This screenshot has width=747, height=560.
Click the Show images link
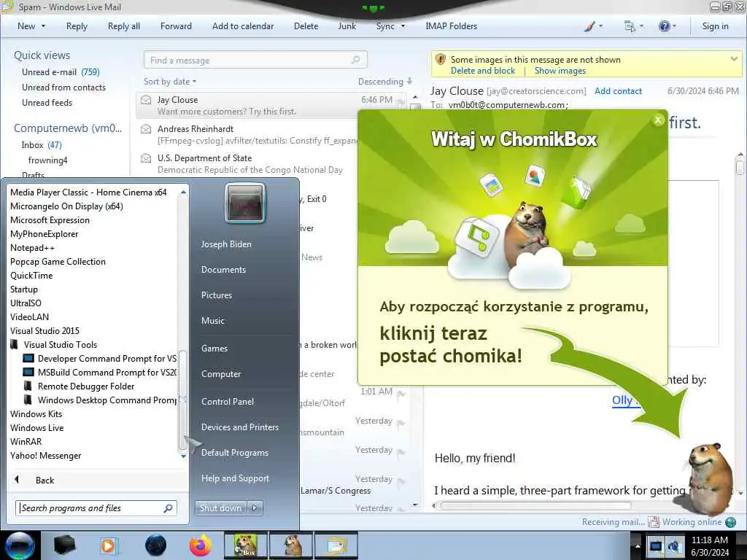(x=560, y=71)
